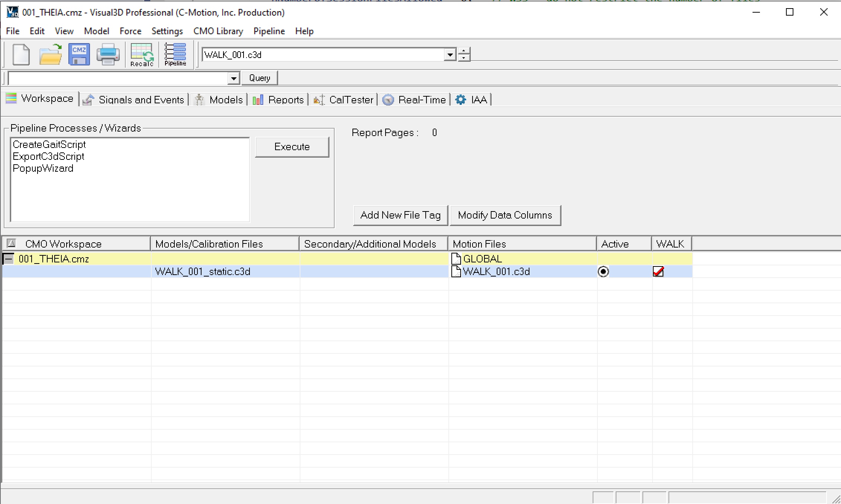Open the Force menu
The width and height of the screenshot is (841, 504).
[130, 31]
